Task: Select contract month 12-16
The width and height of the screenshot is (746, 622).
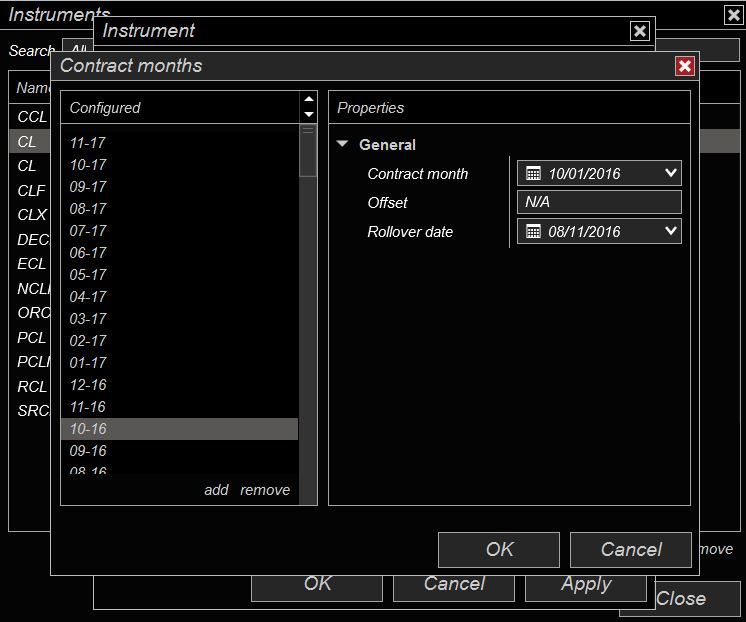Action: pyautogui.click(x=179, y=385)
